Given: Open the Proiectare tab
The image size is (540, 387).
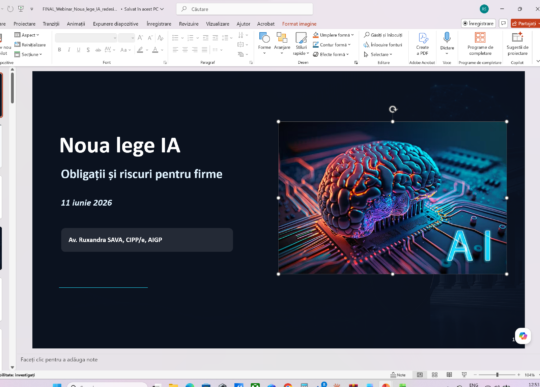Looking at the screenshot, I should coord(24,24).
